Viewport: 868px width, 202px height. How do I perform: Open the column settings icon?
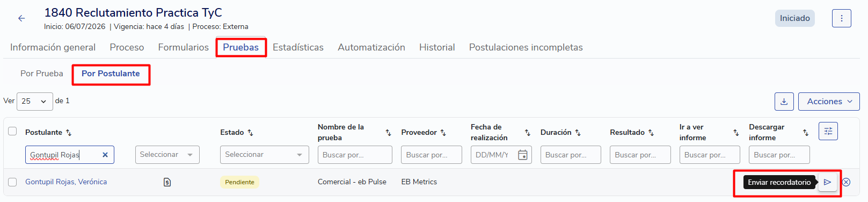pos(828,131)
